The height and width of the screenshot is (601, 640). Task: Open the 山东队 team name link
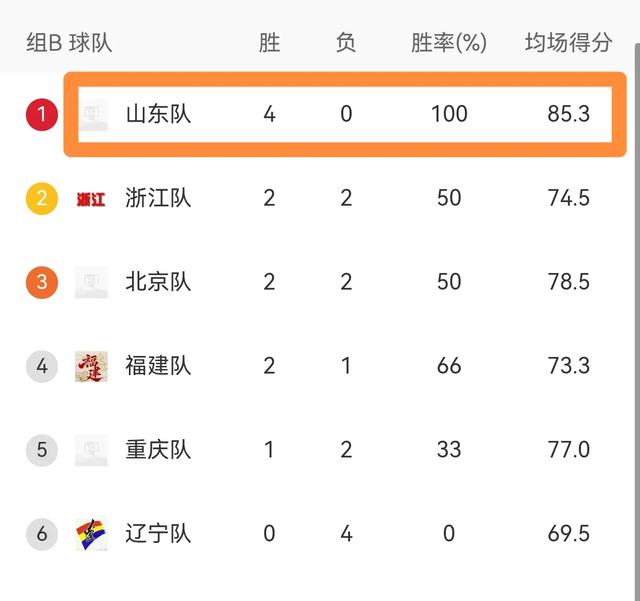[x=158, y=114]
